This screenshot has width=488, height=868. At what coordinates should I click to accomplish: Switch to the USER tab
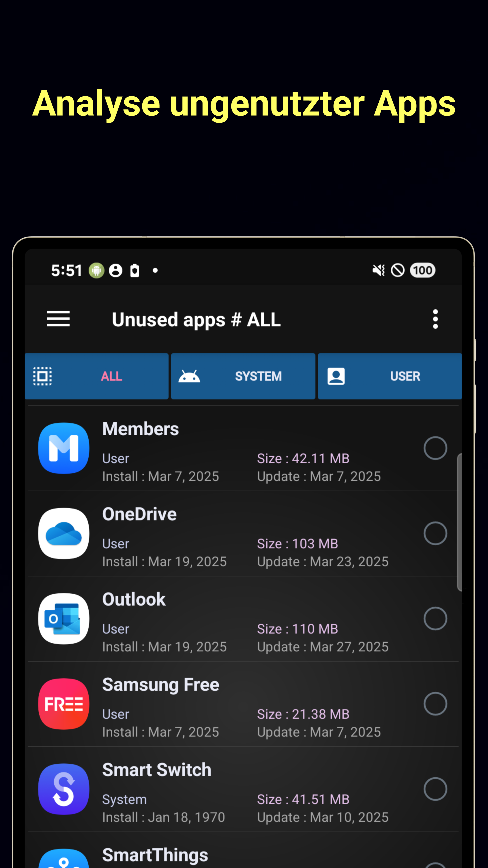(x=390, y=376)
